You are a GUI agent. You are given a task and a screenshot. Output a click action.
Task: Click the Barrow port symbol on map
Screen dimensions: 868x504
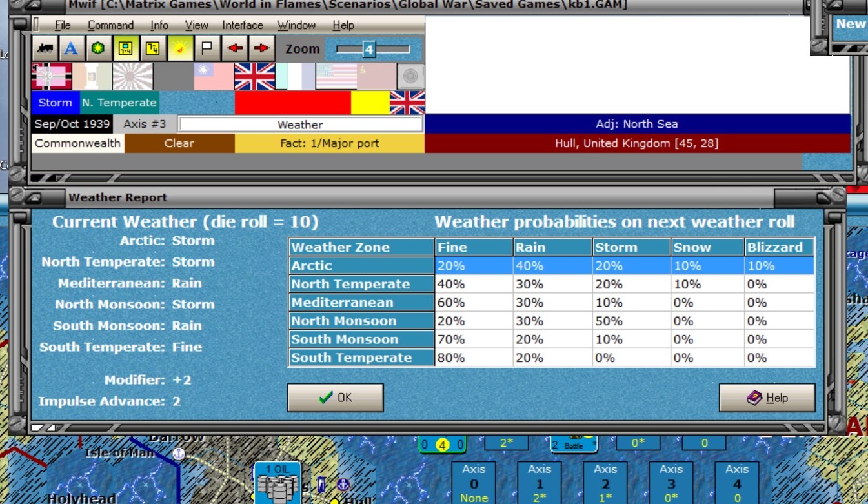[x=179, y=454]
